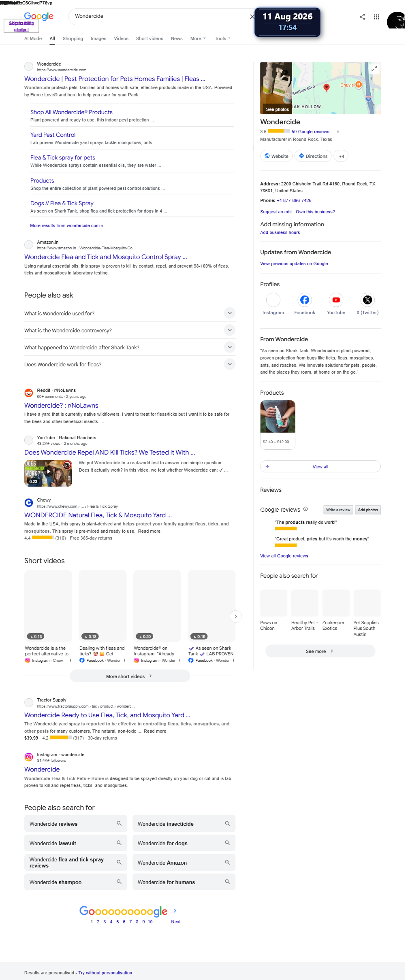Open Wondercide's YouTube profile icon
The width and height of the screenshot is (410, 980).
[x=336, y=300]
